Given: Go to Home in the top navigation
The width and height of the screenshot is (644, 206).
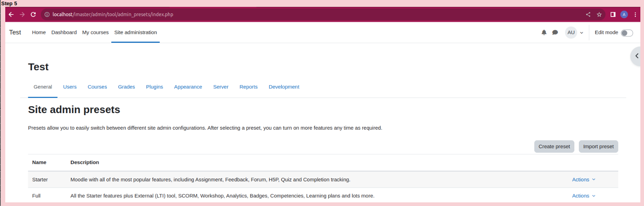Looking at the screenshot, I should (39, 32).
